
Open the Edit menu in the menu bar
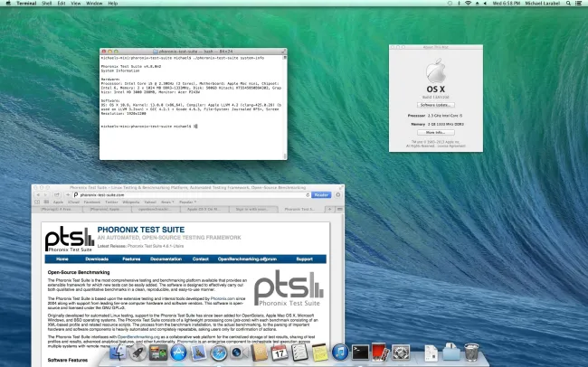(62, 3)
